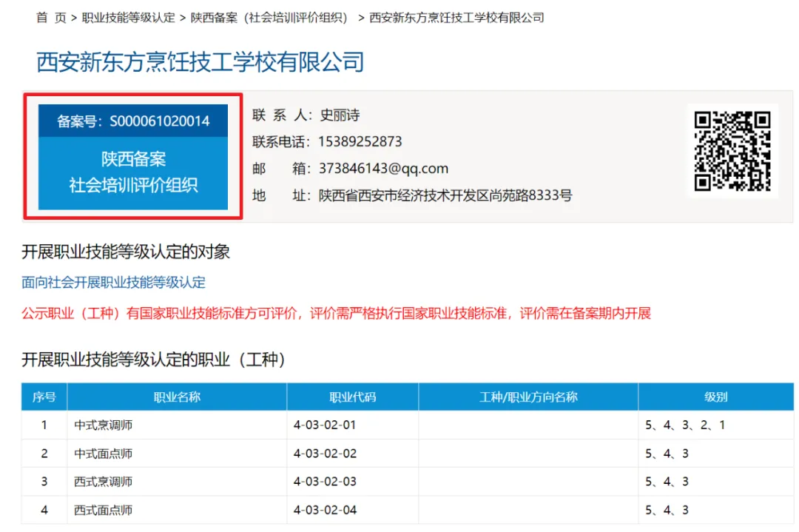Click the company name page heading
Screen dimensions: 799x532
[200, 62]
